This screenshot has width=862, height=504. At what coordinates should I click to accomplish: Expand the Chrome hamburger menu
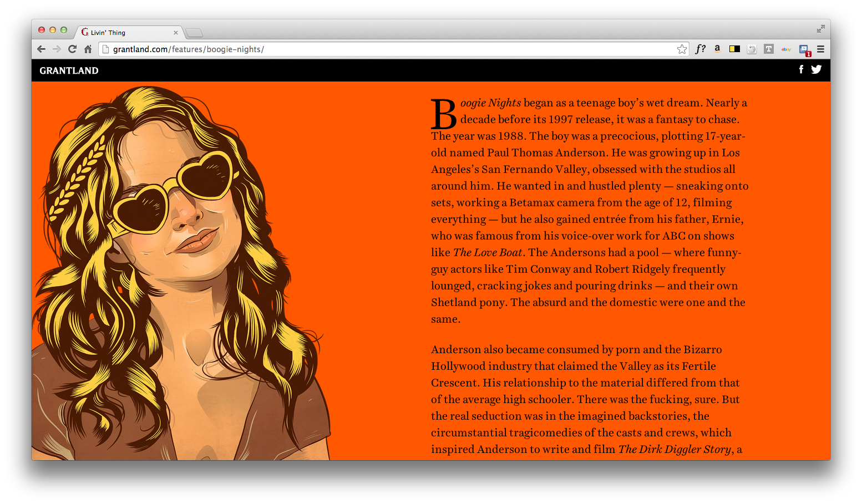coord(820,49)
